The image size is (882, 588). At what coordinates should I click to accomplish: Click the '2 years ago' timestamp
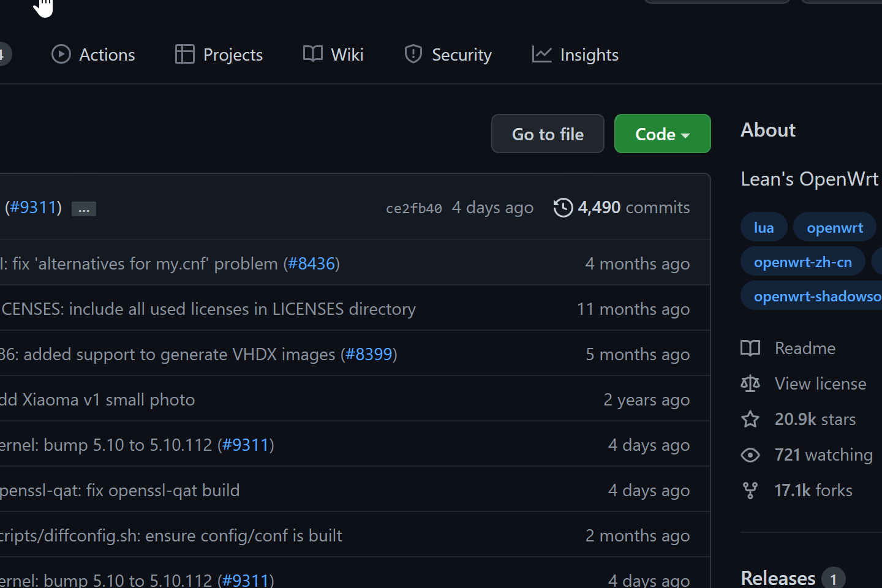coord(647,399)
